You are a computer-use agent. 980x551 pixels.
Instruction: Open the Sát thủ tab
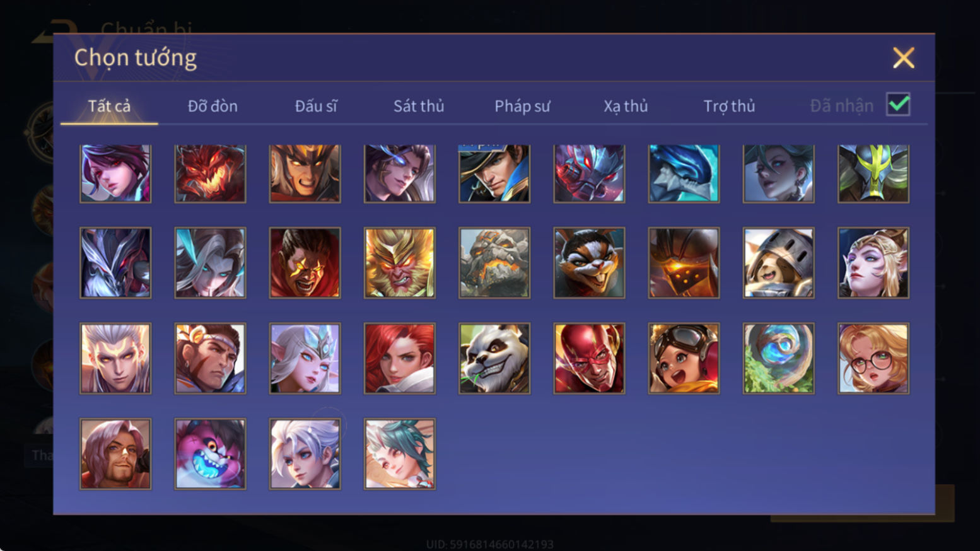tap(419, 106)
